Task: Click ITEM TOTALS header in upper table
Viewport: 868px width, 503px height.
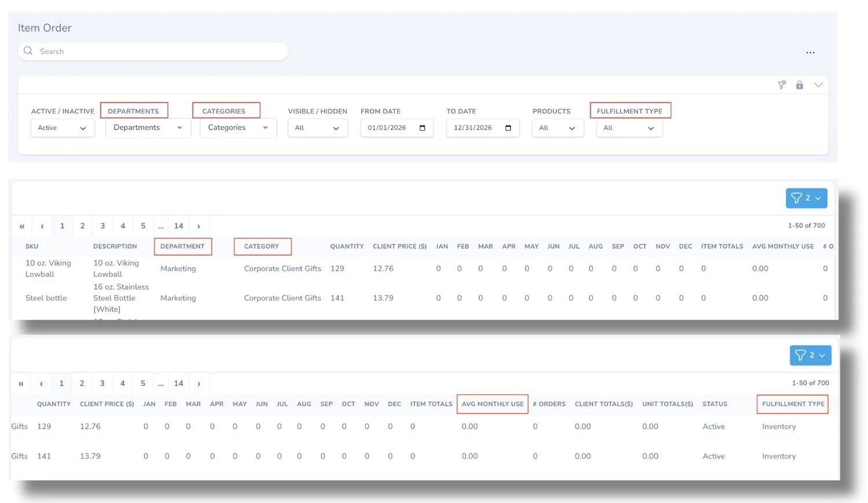Action: tap(722, 246)
